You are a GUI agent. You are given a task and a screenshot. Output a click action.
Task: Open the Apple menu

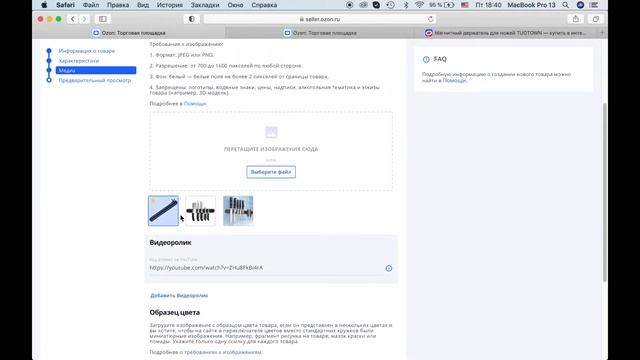pyautogui.click(x=44, y=5)
